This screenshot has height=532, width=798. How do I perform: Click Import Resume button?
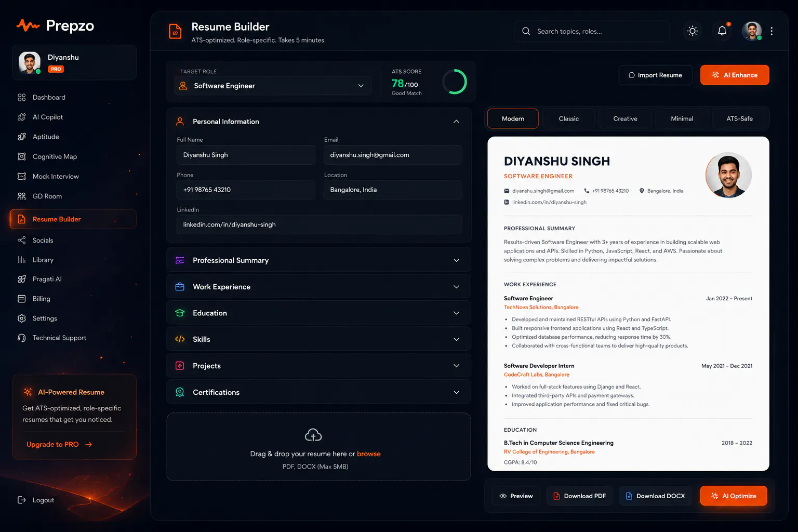click(x=656, y=75)
